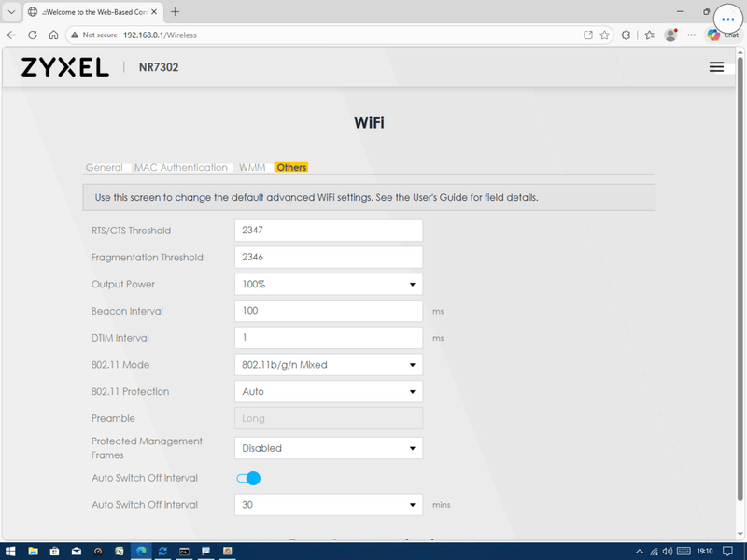Open Edge settings and more menu

click(691, 35)
